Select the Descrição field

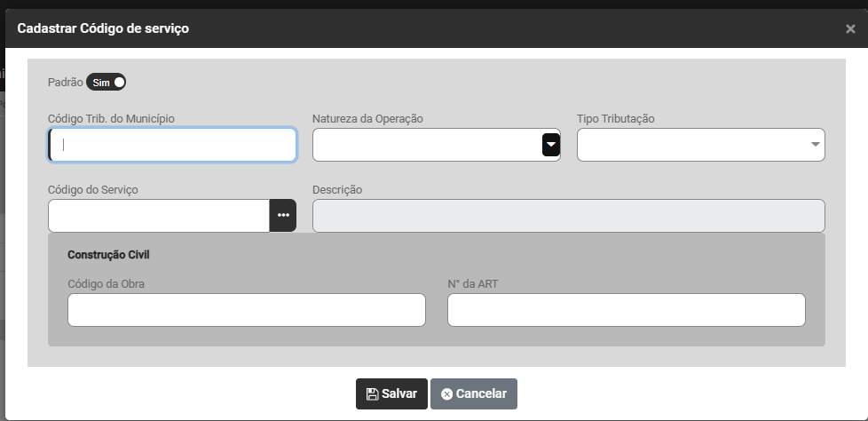[x=568, y=216]
